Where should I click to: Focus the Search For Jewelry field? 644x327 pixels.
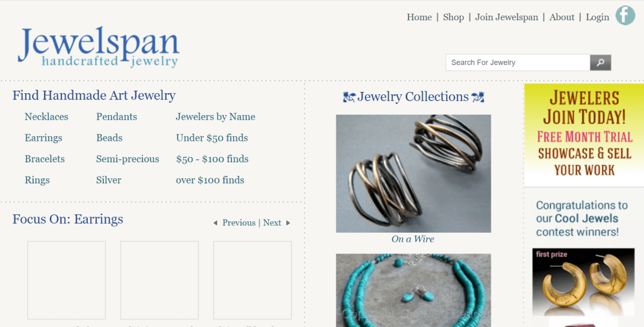pyautogui.click(x=518, y=63)
